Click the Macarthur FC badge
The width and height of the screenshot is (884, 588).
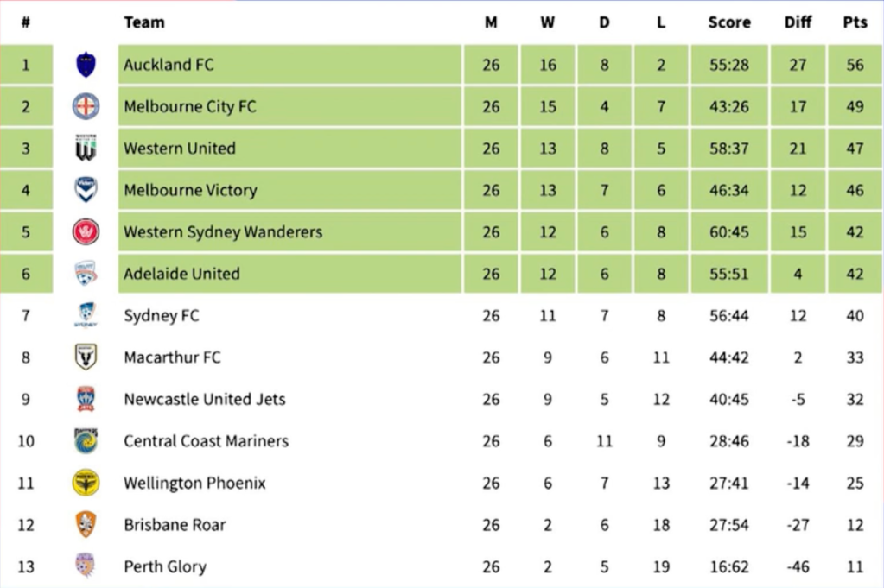(86, 357)
